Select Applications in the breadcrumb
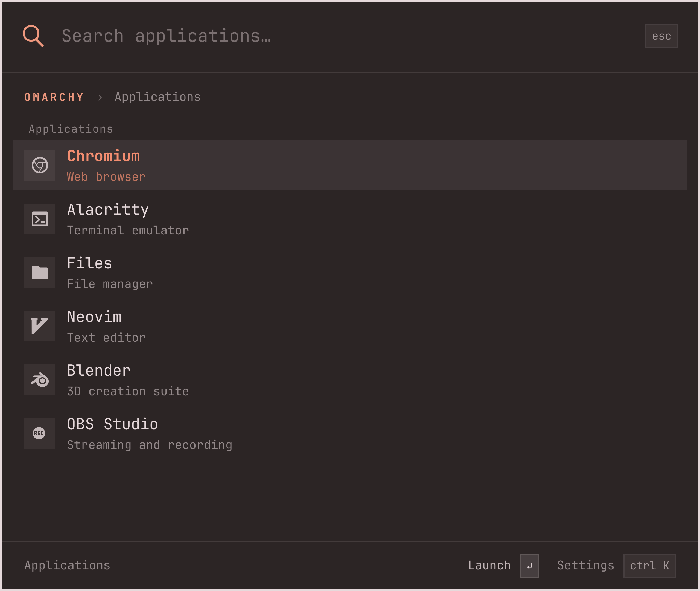The image size is (700, 591). (x=158, y=97)
